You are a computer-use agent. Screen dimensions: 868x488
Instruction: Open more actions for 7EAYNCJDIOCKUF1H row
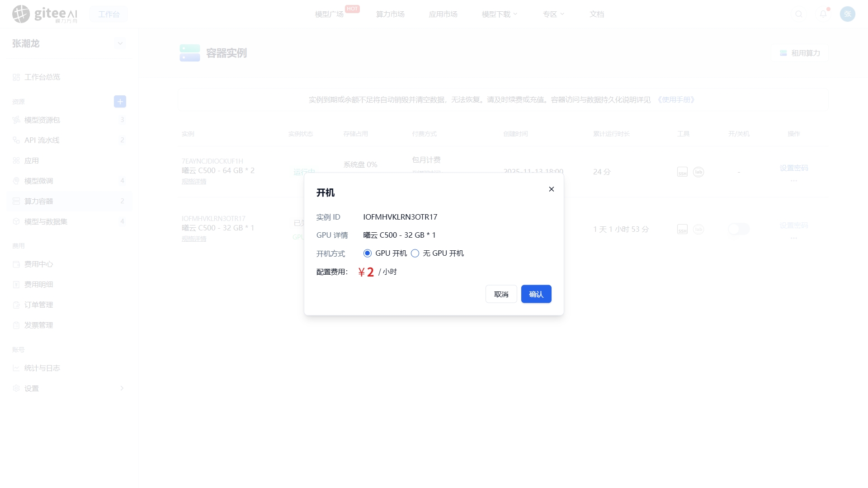coord(794,181)
